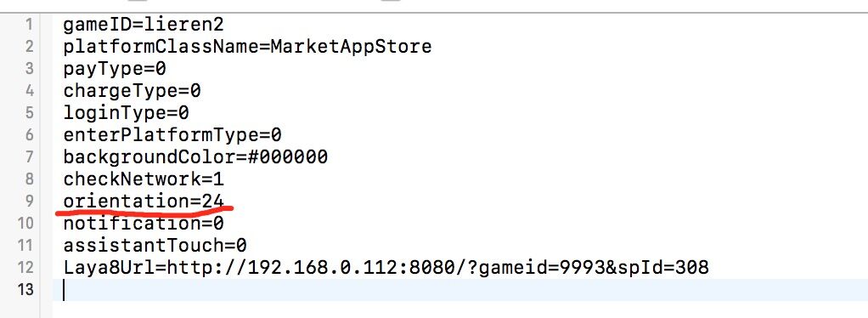
Task: Place cursor at assistantTouch=0
Action: (155, 246)
